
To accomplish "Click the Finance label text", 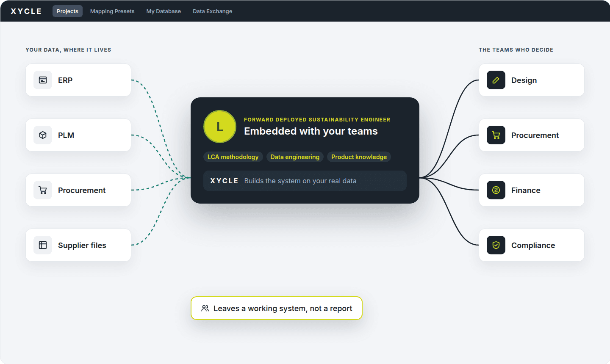I will (x=526, y=190).
